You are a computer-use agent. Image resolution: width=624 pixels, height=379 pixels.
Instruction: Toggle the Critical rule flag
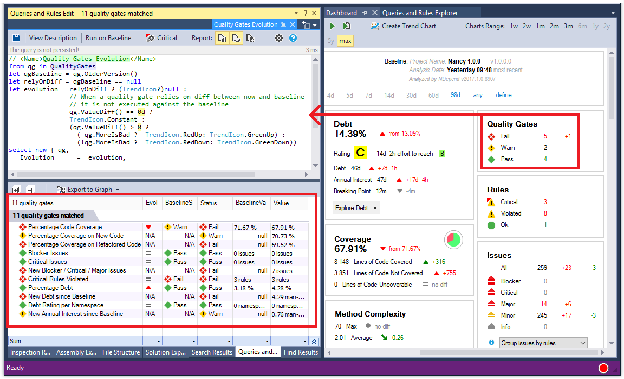coord(162,38)
